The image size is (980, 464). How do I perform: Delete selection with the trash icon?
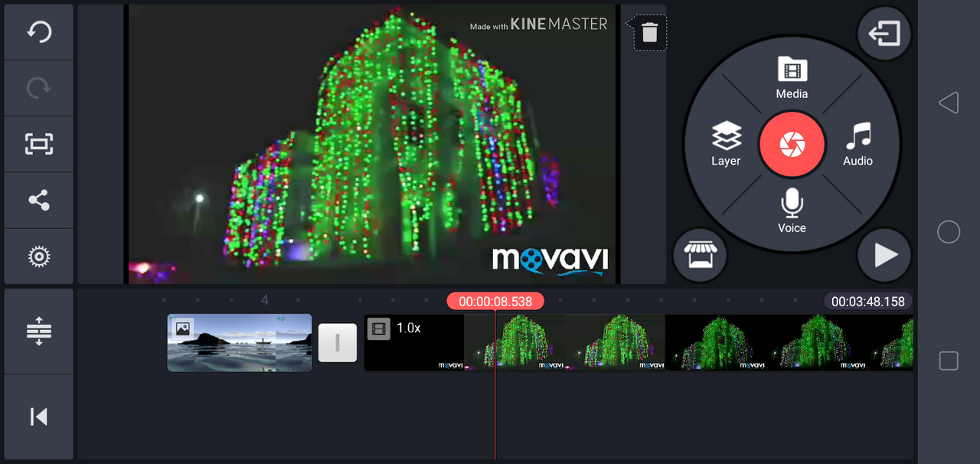coord(649,33)
